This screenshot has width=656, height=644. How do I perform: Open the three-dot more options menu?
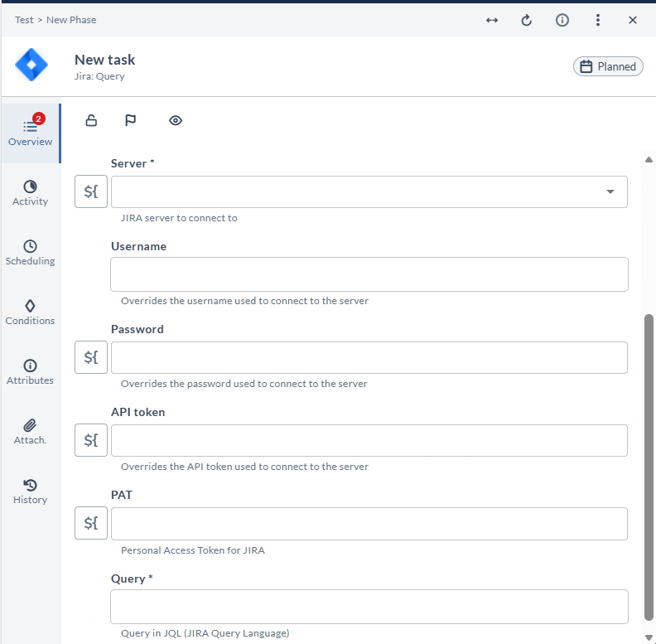pyautogui.click(x=598, y=20)
